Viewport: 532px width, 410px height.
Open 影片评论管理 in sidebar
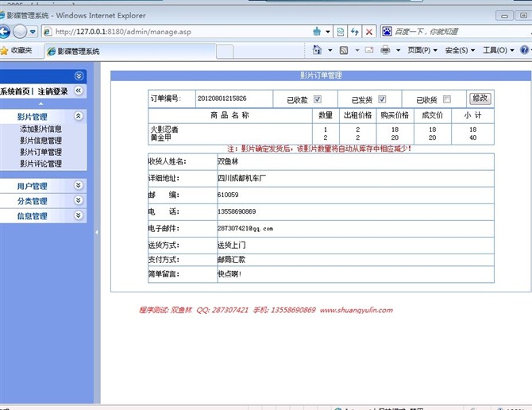pyautogui.click(x=40, y=164)
